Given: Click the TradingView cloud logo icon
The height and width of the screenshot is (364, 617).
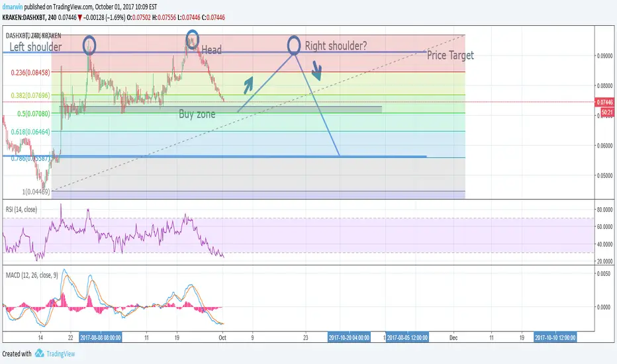Looking at the screenshot, I should point(39,353).
